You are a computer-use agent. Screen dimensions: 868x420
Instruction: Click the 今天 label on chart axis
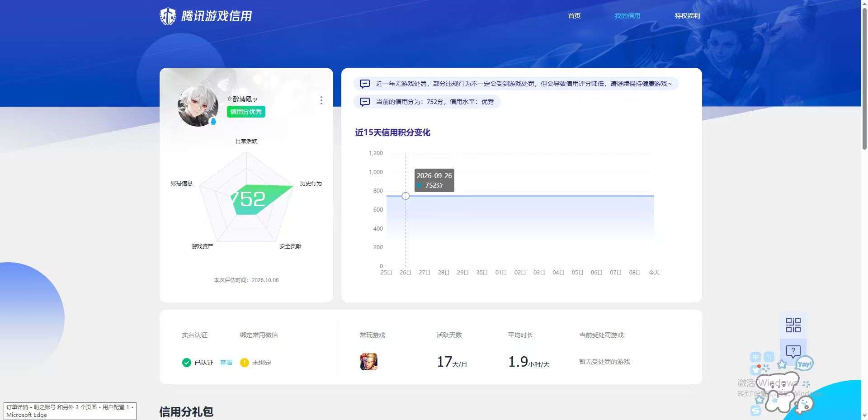click(654, 272)
